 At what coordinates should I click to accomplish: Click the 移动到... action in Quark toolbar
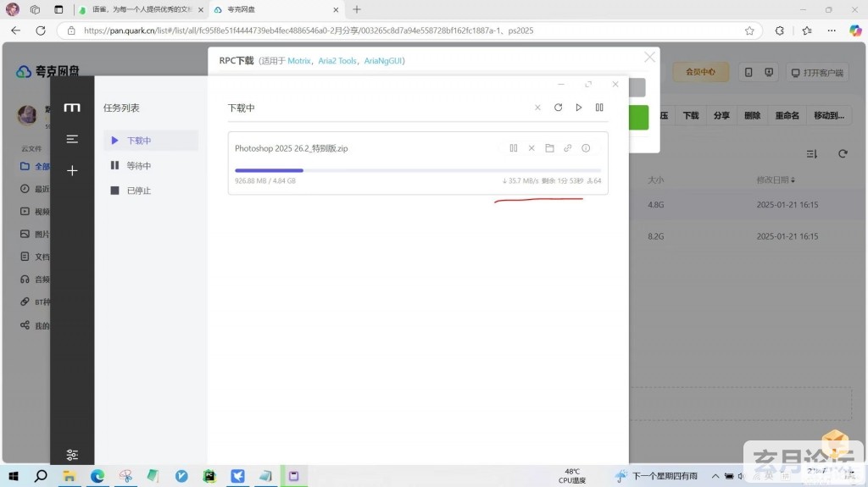tap(829, 115)
